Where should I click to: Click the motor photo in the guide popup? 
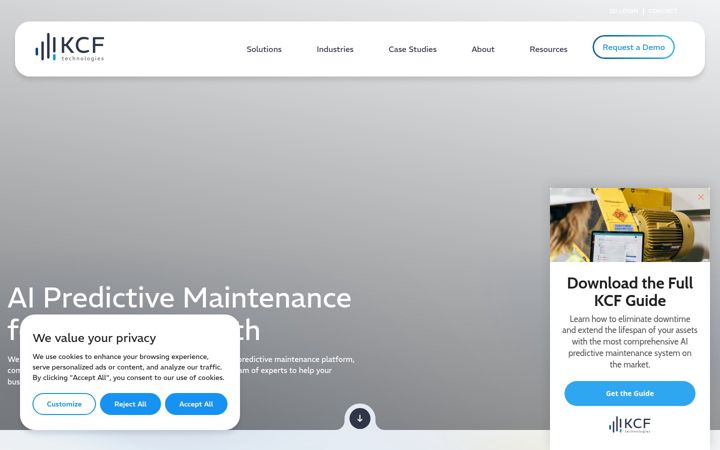click(630, 225)
